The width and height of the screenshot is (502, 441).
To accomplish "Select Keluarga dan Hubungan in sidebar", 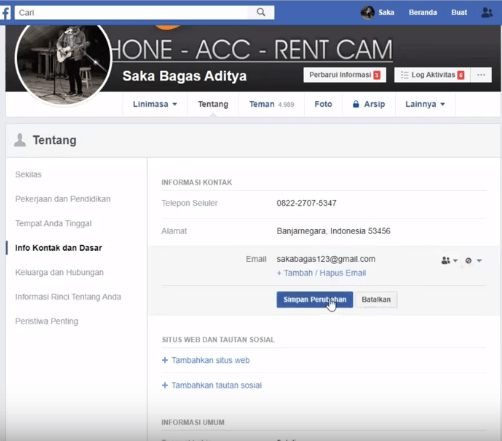I will (59, 272).
